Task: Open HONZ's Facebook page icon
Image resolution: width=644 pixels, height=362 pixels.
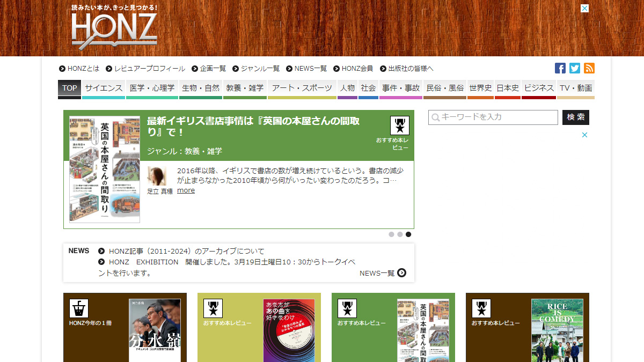Action: (560, 68)
